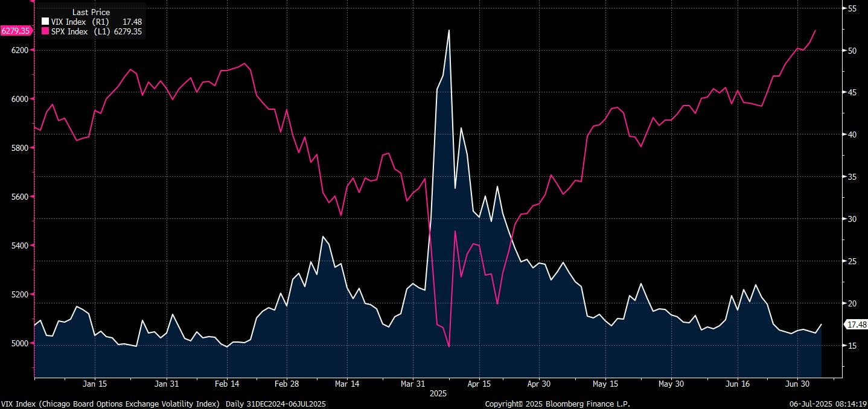This screenshot has width=868, height=409.
Task: Click the 'Jan 15' date label
Action: (x=95, y=384)
